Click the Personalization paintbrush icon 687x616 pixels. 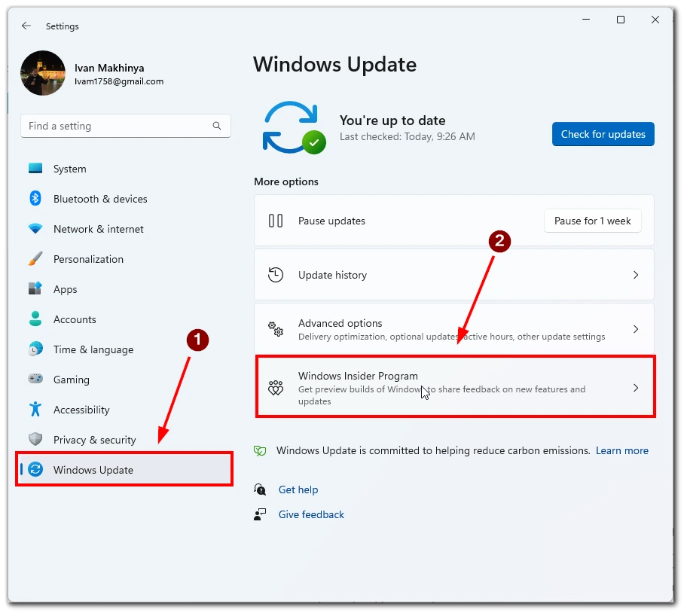35,259
